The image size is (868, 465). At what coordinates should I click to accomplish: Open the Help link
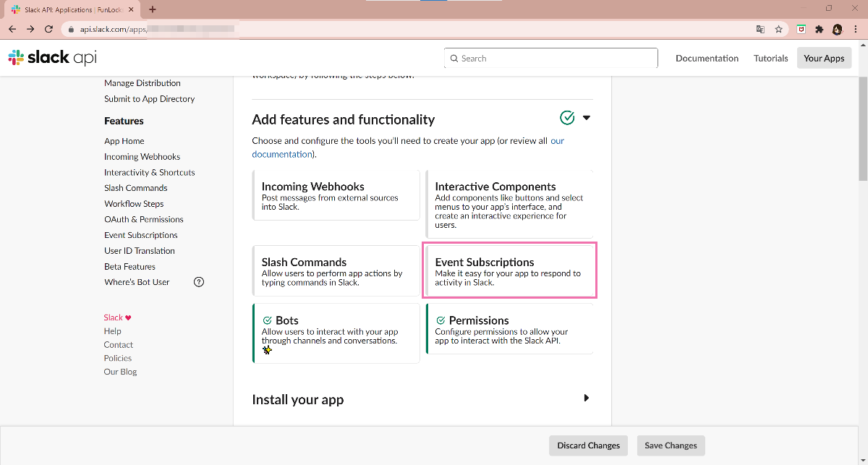112,331
